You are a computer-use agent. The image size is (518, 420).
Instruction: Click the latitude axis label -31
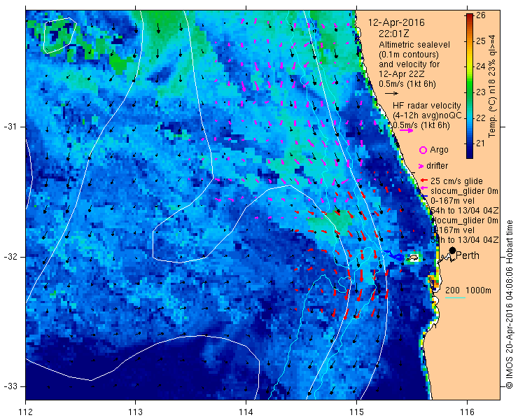coord(10,127)
